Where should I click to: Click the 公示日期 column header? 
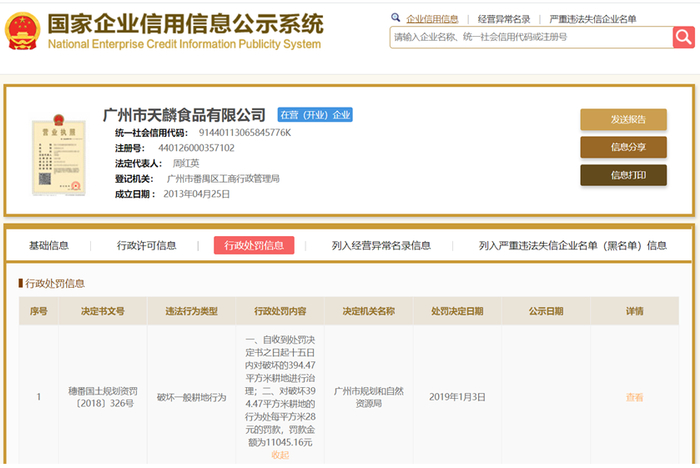click(546, 311)
